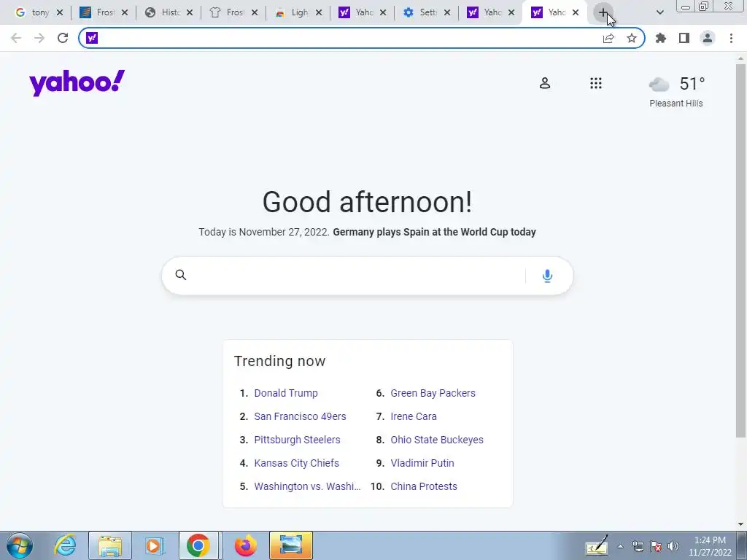The width and height of the screenshot is (747, 560).
Task: Open the Action Center flag icon
Action: [656, 546]
